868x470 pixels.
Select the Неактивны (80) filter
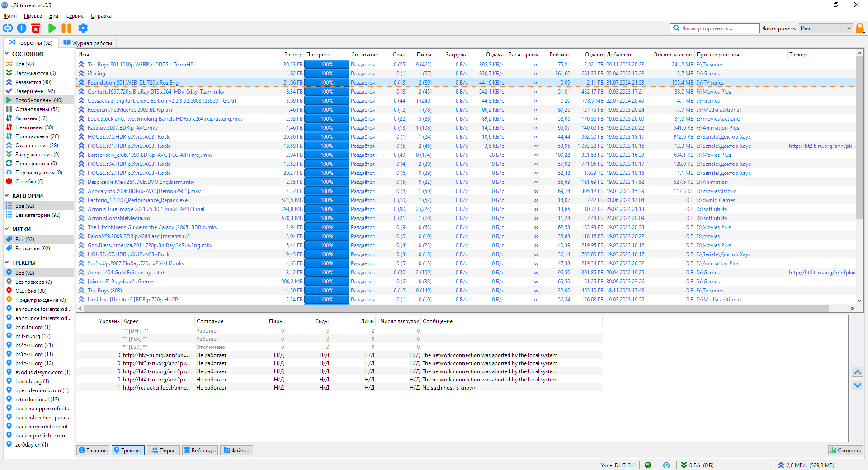coord(39,127)
